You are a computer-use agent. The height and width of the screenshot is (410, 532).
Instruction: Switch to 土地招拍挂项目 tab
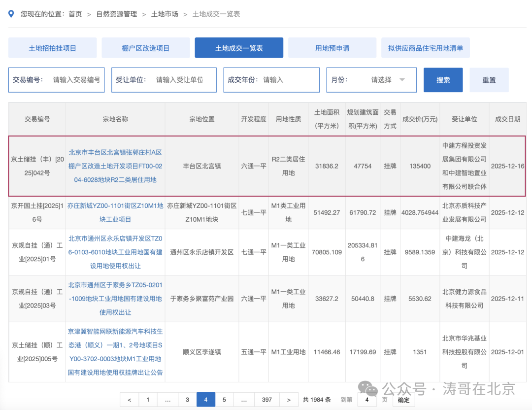(x=52, y=48)
